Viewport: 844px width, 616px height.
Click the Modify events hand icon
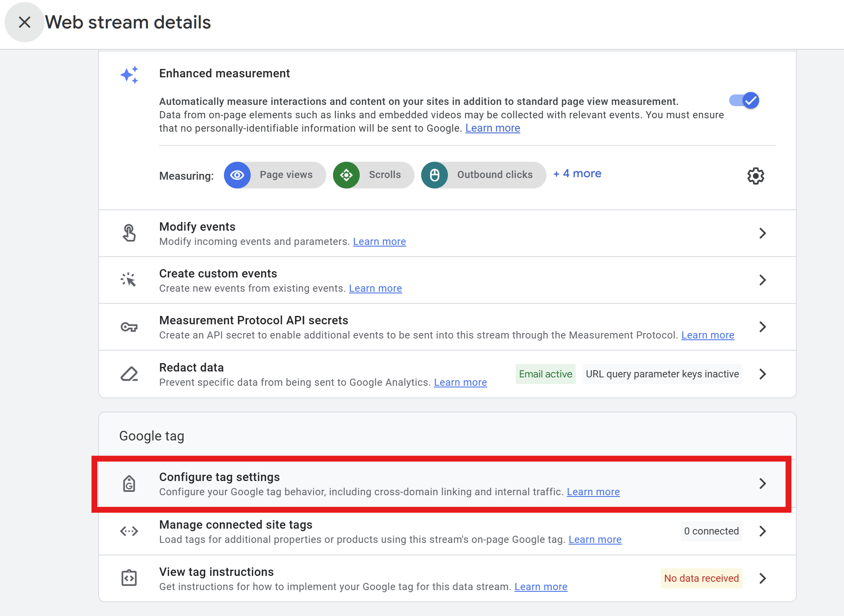(129, 233)
